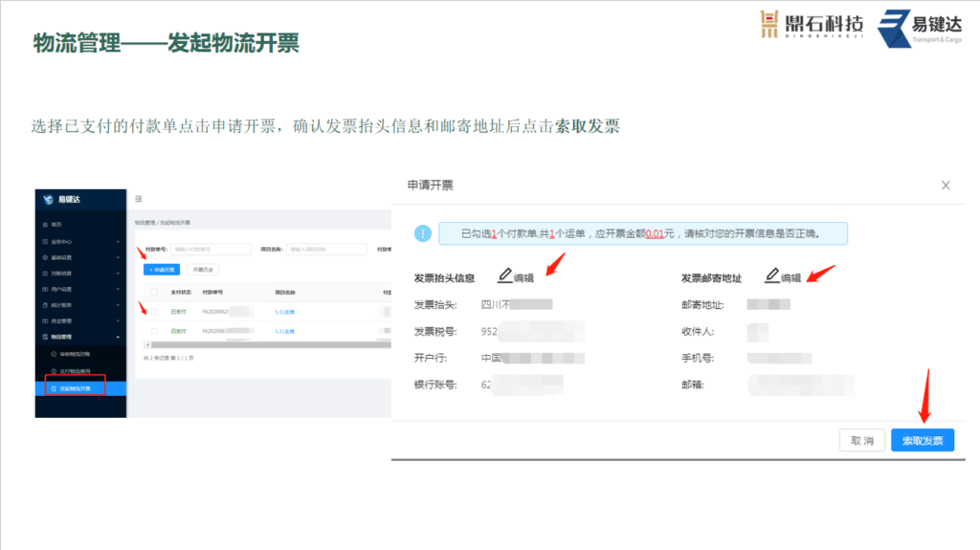The image size is (980, 550).
Task: Click the pencil edit icon beside 发票抬头信息
Action: pos(505,275)
